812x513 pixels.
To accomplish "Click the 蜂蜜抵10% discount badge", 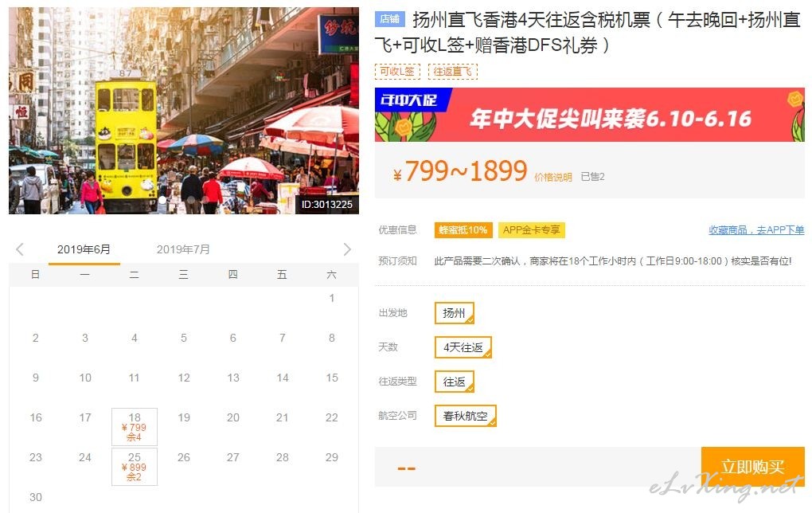I will 463,230.
